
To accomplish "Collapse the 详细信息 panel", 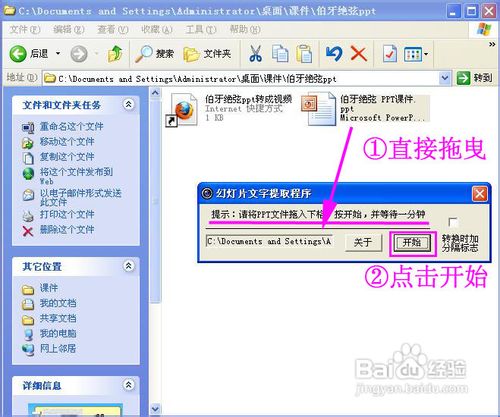I will click(129, 385).
